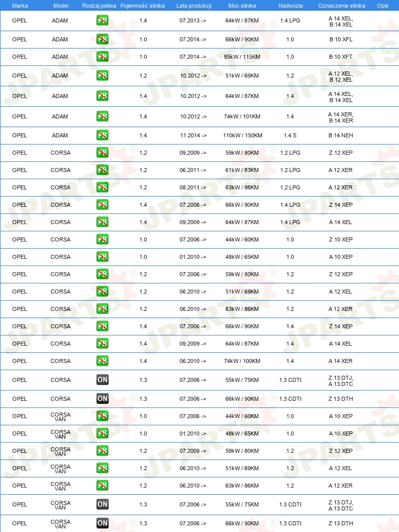
Task: Select the 74kW / 100KM power cell
Action: point(242,360)
